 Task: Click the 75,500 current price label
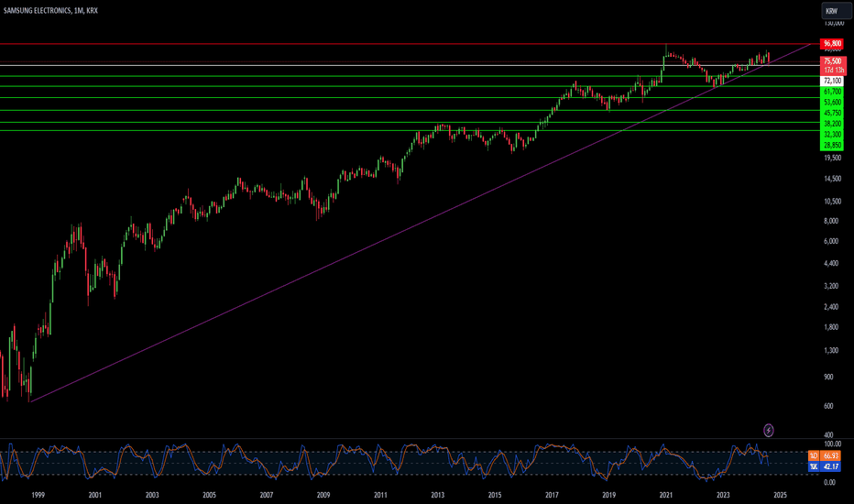click(x=833, y=61)
